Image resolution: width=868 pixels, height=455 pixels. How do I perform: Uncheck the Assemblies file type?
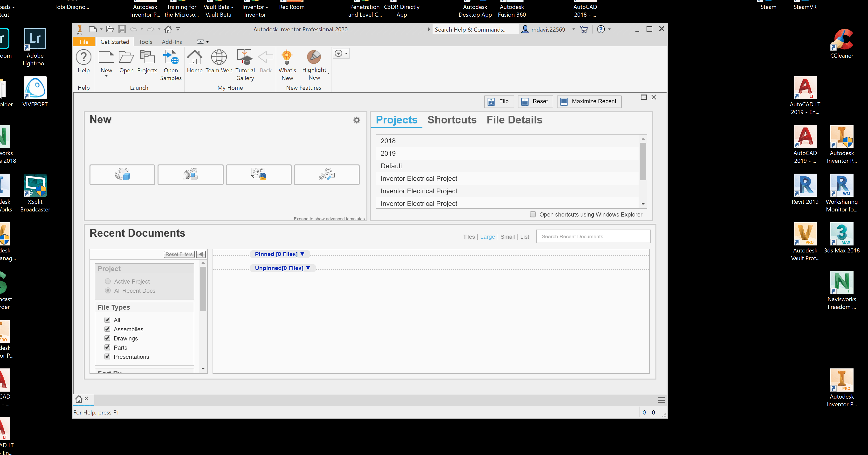pyautogui.click(x=108, y=329)
